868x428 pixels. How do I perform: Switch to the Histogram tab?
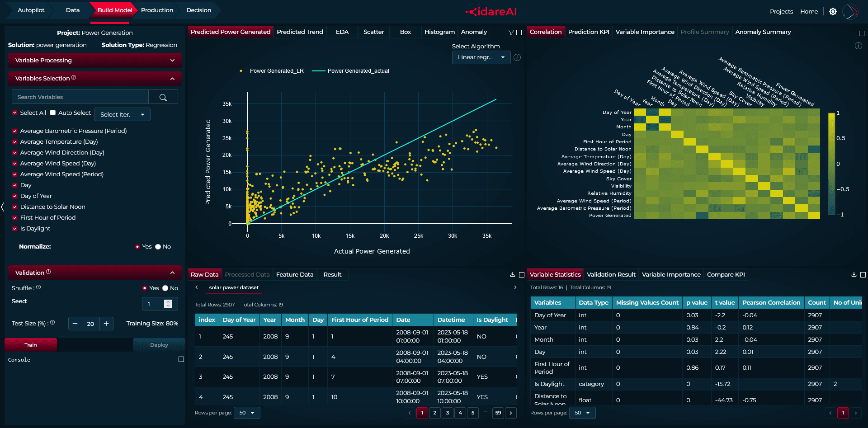point(439,32)
